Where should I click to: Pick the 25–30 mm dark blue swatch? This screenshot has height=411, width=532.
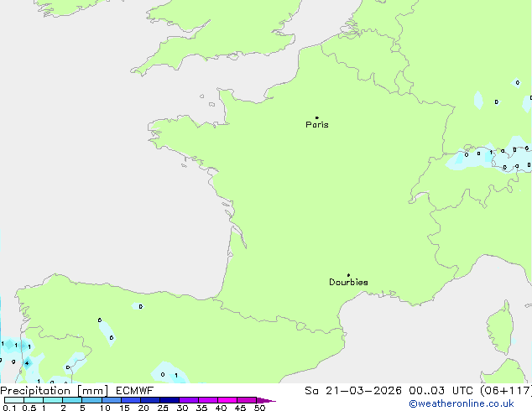click(170, 400)
